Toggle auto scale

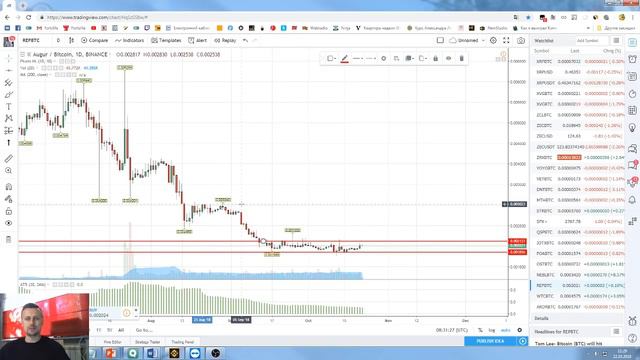point(505,330)
